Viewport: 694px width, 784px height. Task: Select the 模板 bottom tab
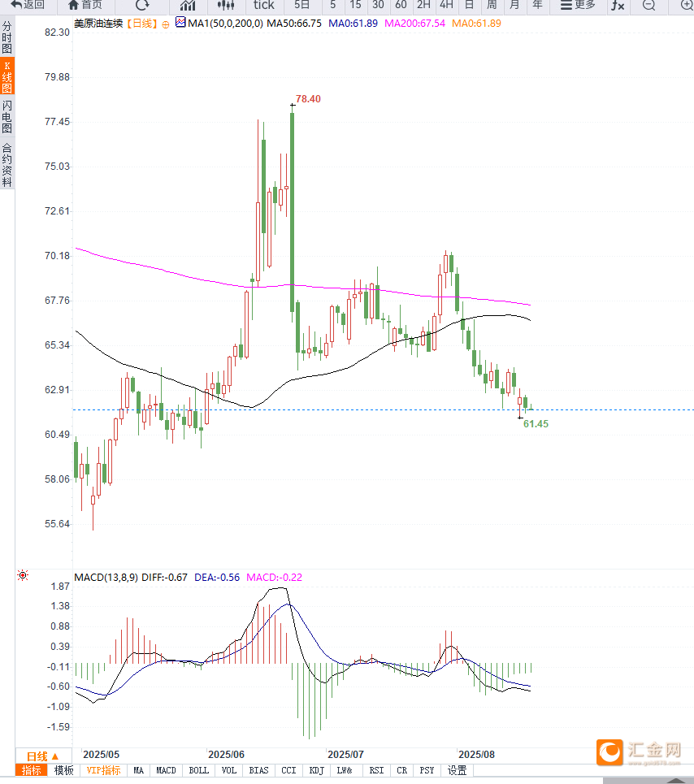pos(63,770)
